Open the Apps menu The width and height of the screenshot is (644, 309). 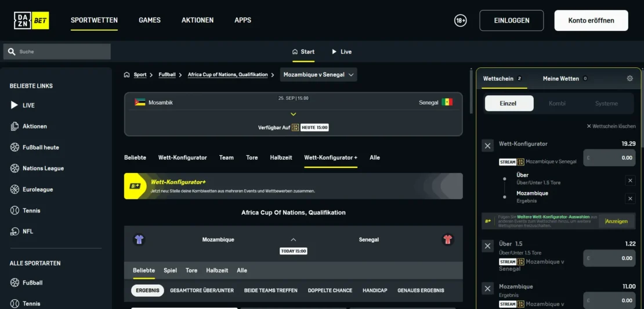click(x=243, y=20)
